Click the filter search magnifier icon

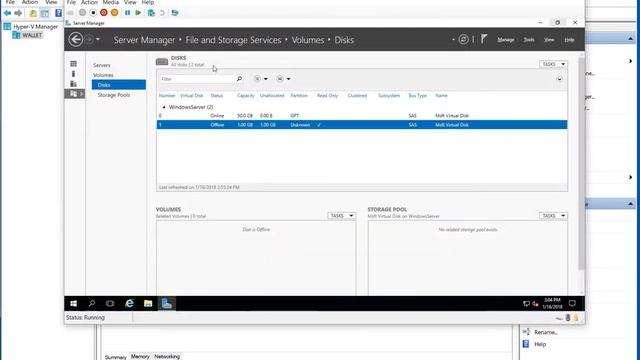(x=239, y=79)
